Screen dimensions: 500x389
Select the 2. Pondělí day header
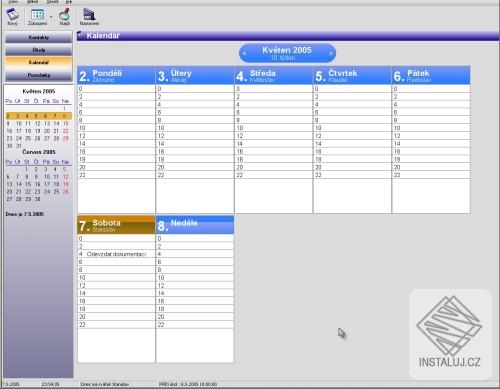[116, 75]
